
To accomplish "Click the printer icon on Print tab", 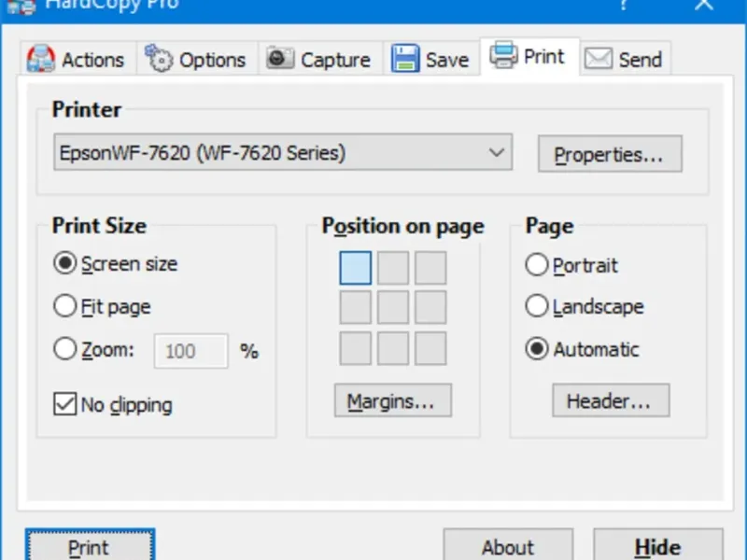I will click(503, 55).
